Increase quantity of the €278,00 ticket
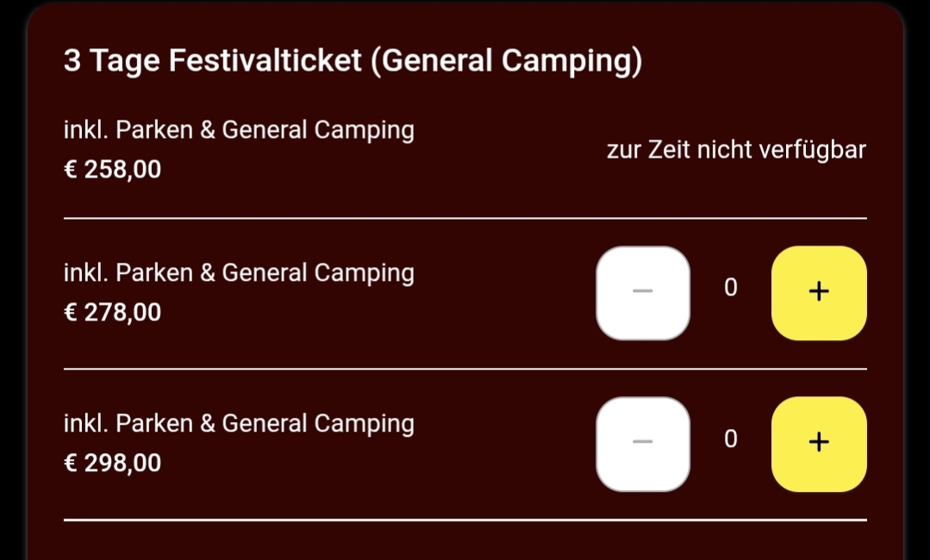This screenshot has height=560, width=930. point(819,293)
